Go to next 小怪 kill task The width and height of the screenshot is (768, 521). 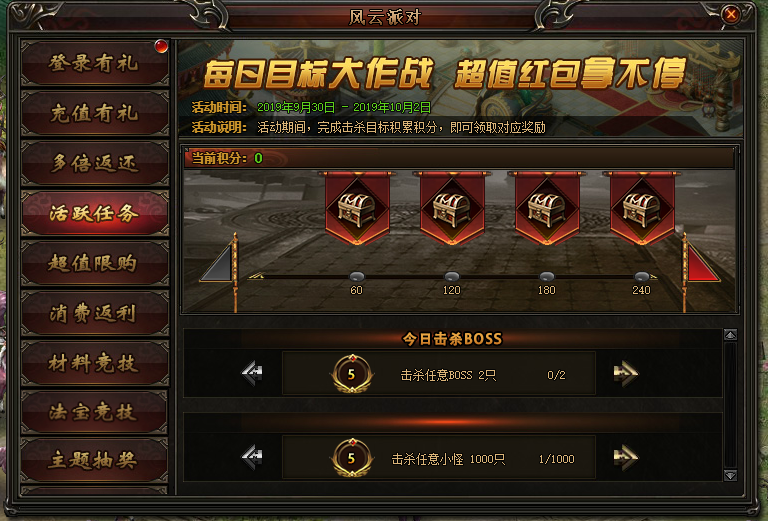[x=625, y=457]
